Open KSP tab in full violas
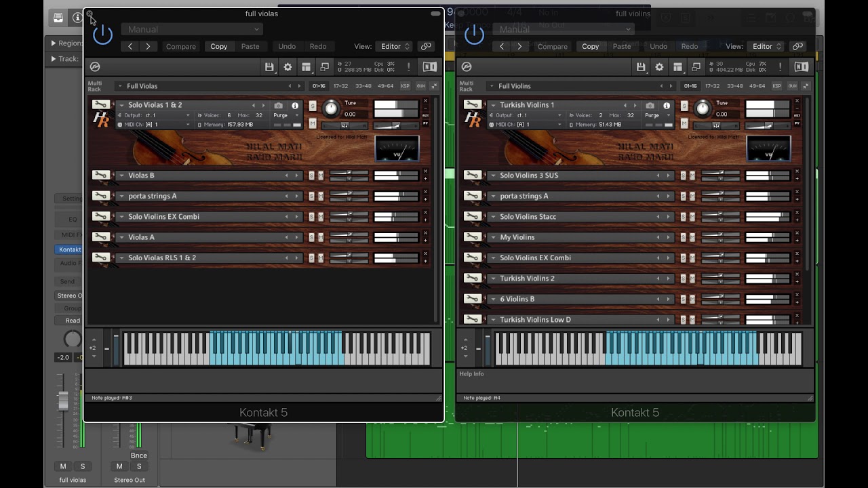Viewport: 868px width, 488px height. click(x=405, y=86)
